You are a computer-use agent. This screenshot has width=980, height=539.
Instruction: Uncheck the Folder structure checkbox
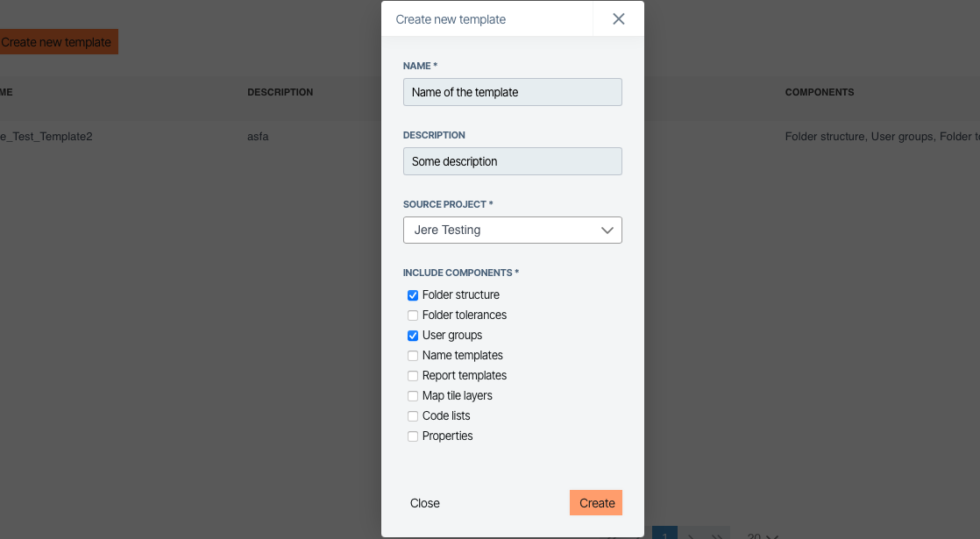413,295
